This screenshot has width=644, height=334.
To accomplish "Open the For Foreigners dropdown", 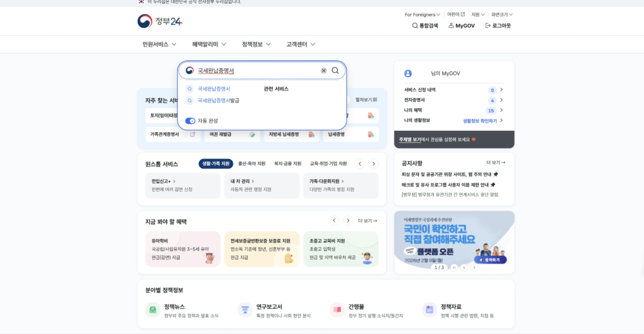I will [422, 14].
